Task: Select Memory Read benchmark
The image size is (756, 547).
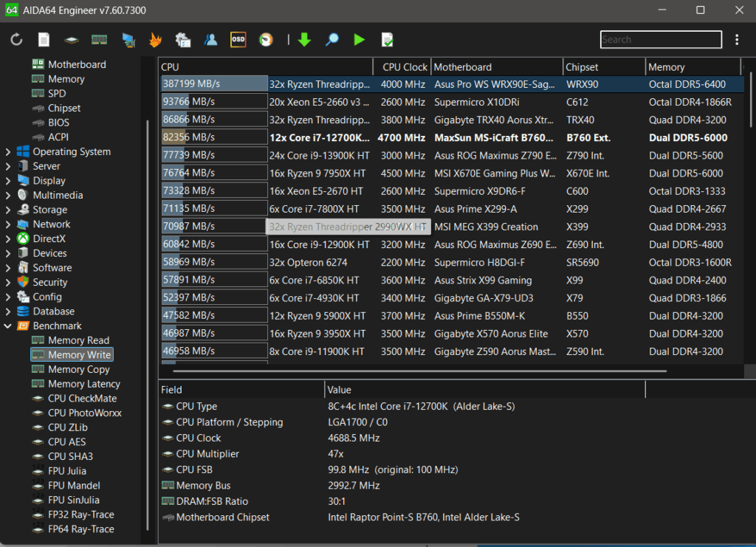Action: 78,340
